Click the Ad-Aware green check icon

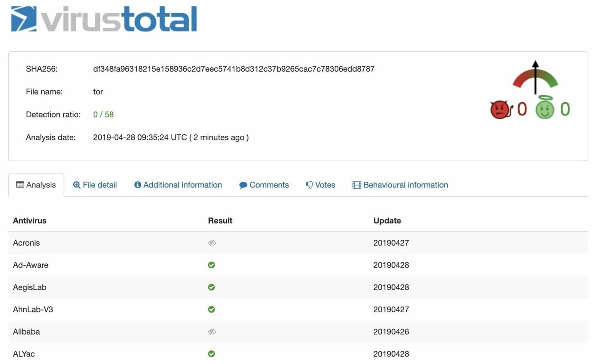coord(211,265)
